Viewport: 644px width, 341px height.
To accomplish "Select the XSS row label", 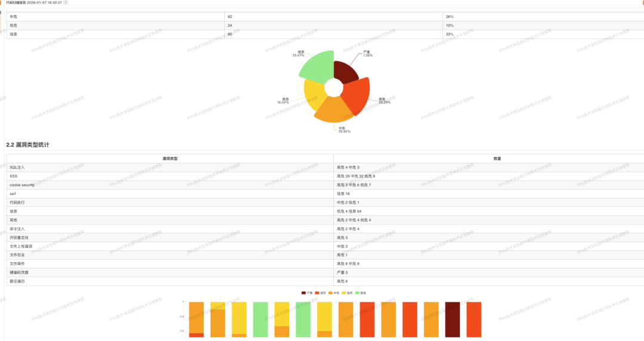I will click(14, 176).
